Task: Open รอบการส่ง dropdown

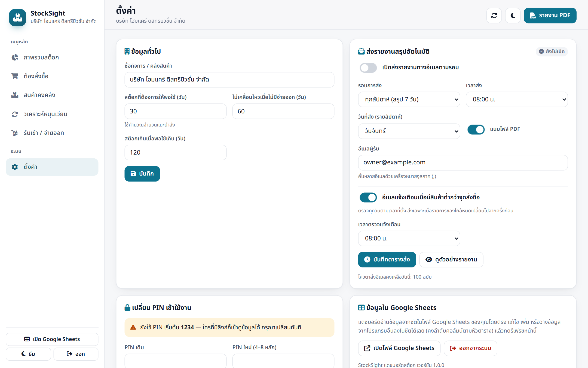Action: coord(409,99)
